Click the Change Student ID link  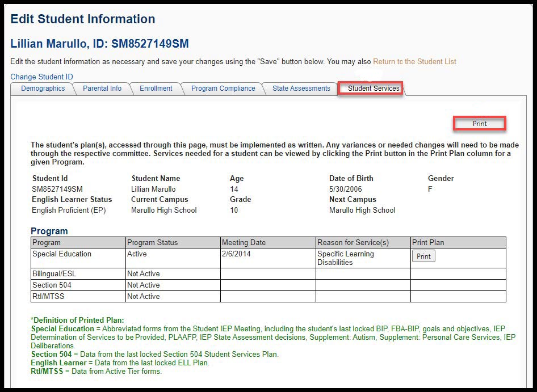coord(41,77)
